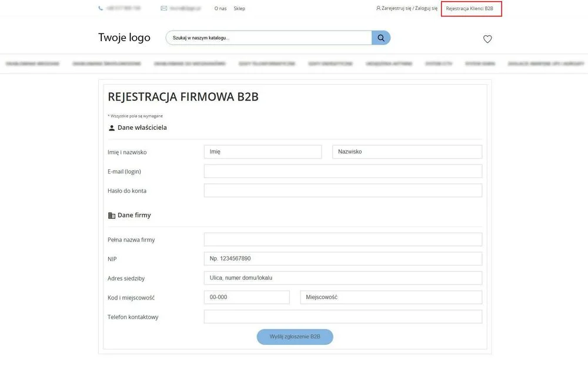
Task: Focus the Nazwisko input field
Action: tap(407, 152)
